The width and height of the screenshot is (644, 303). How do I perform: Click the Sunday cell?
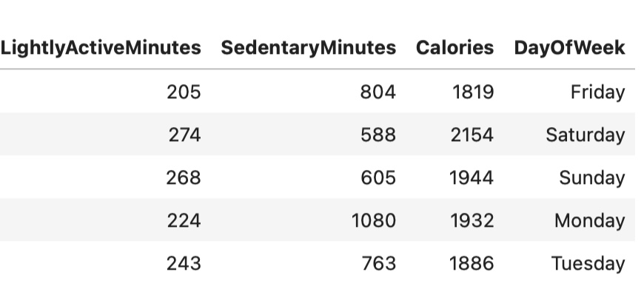592,178
